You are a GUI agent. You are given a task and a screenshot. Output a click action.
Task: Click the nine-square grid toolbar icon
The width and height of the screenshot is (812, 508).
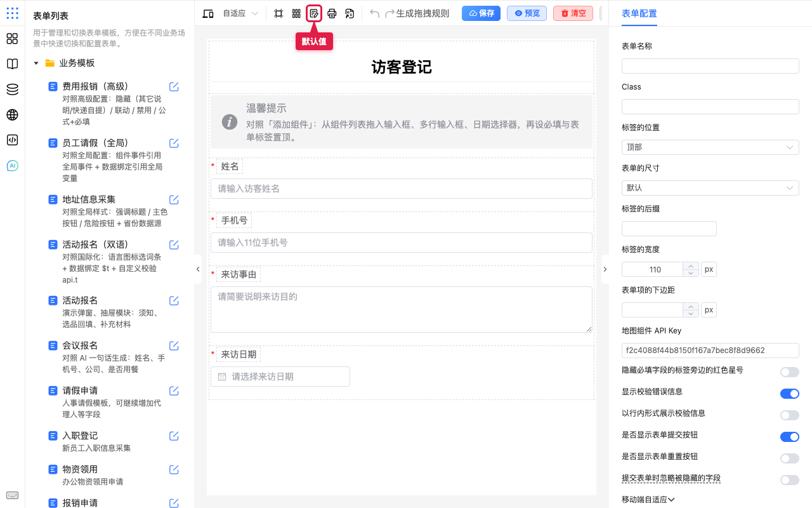tap(296, 13)
